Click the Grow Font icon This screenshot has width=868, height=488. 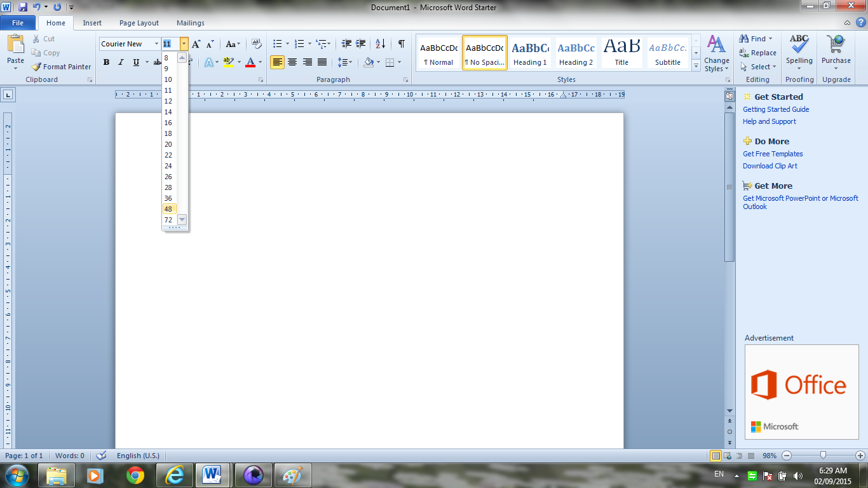tap(196, 44)
